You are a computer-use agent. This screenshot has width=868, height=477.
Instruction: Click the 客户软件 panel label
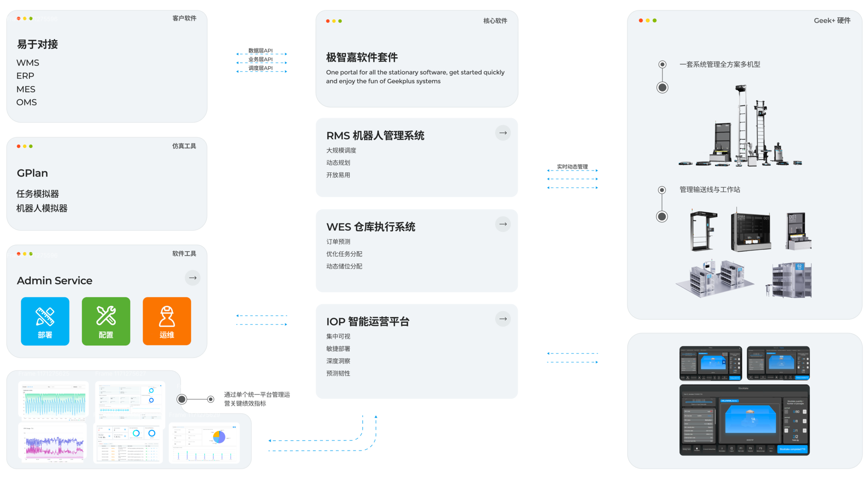click(x=184, y=18)
